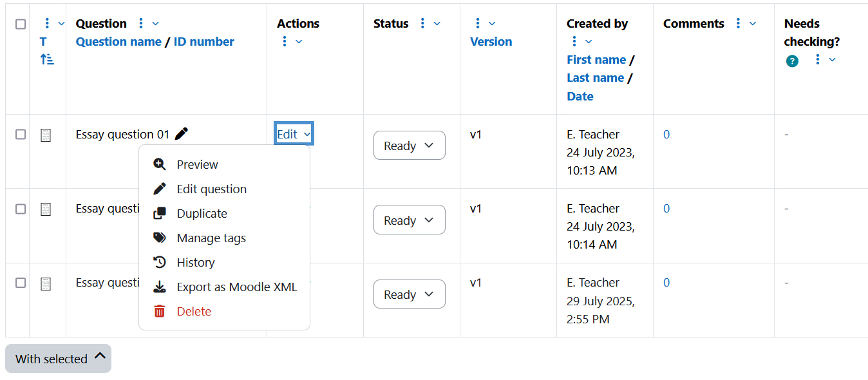Open the Ready status dropdown in the 10:14 AM row
Image resolution: width=868 pixels, height=380 pixels.
tap(410, 220)
